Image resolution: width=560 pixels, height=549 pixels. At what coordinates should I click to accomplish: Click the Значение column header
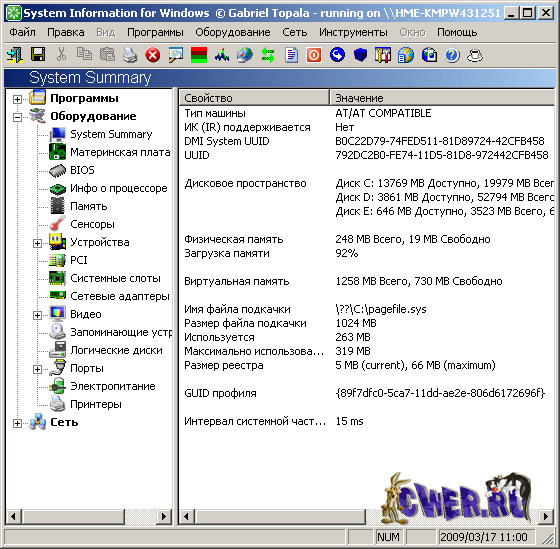point(442,98)
